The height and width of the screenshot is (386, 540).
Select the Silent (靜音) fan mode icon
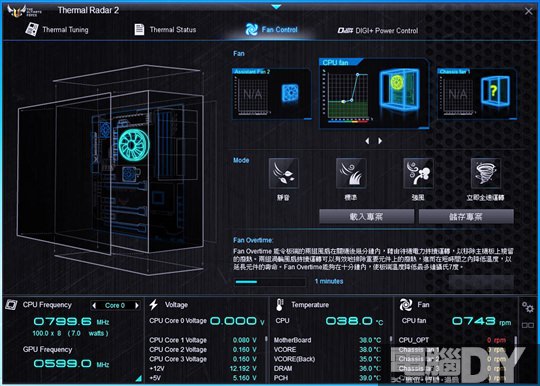[x=283, y=173]
